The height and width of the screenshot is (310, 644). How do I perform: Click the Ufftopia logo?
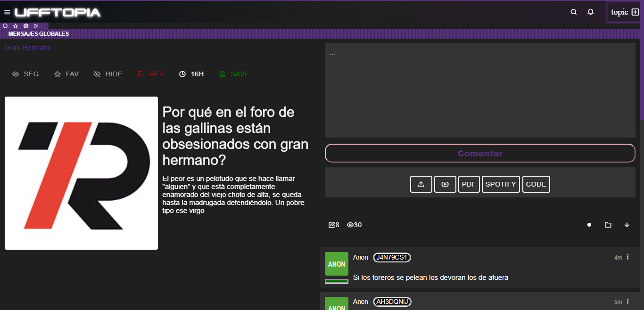tap(58, 12)
